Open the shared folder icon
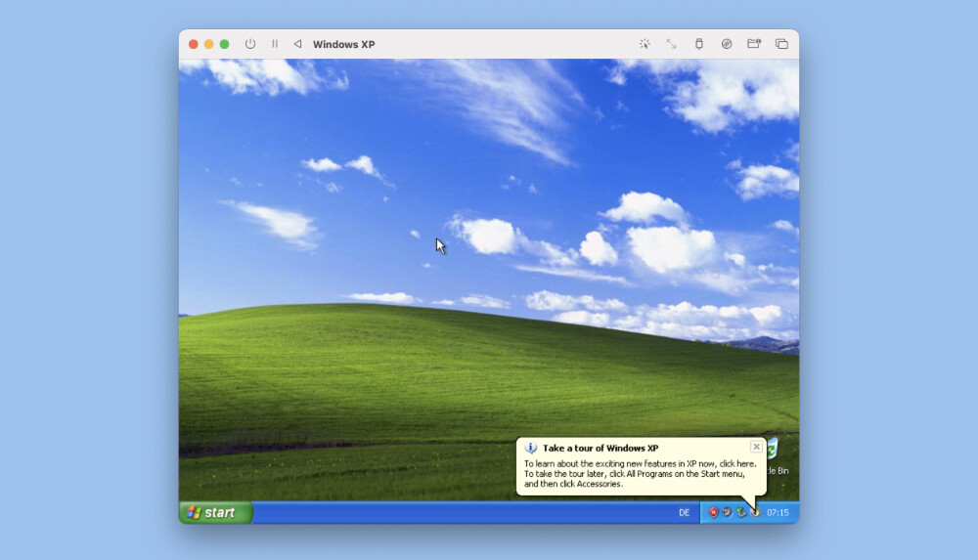The height and width of the screenshot is (560, 978). (754, 44)
